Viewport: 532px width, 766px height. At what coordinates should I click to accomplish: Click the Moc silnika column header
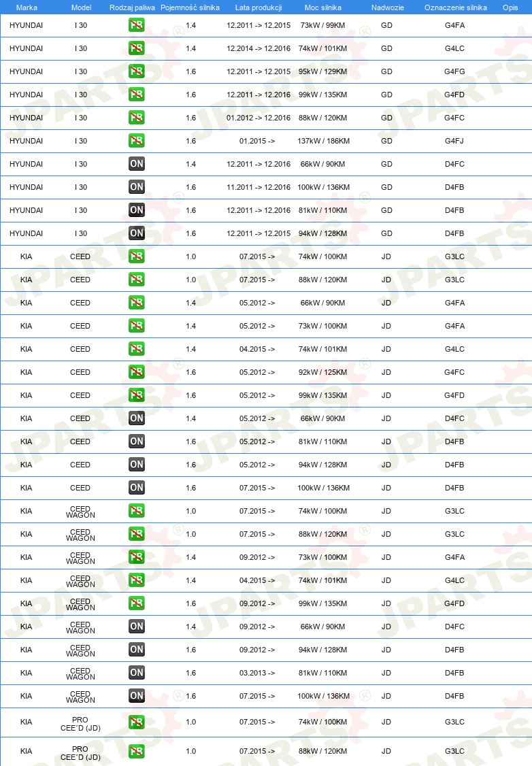point(323,7)
